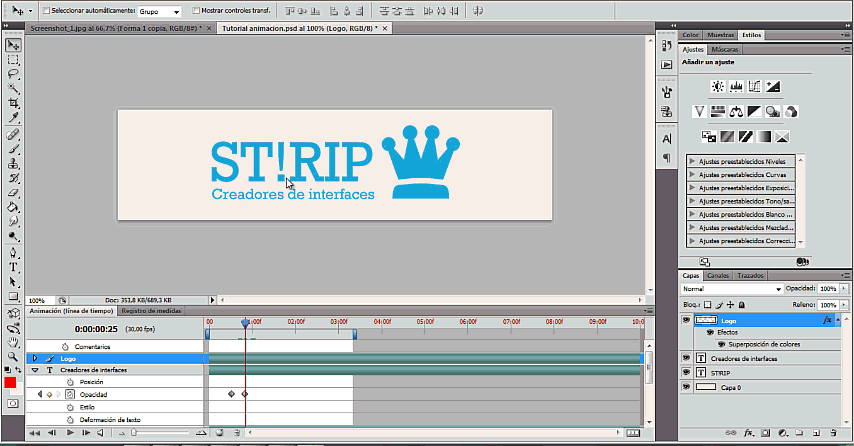
Task: Hide the Creadores de interfaces layer
Action: click(x=686, y=358)
